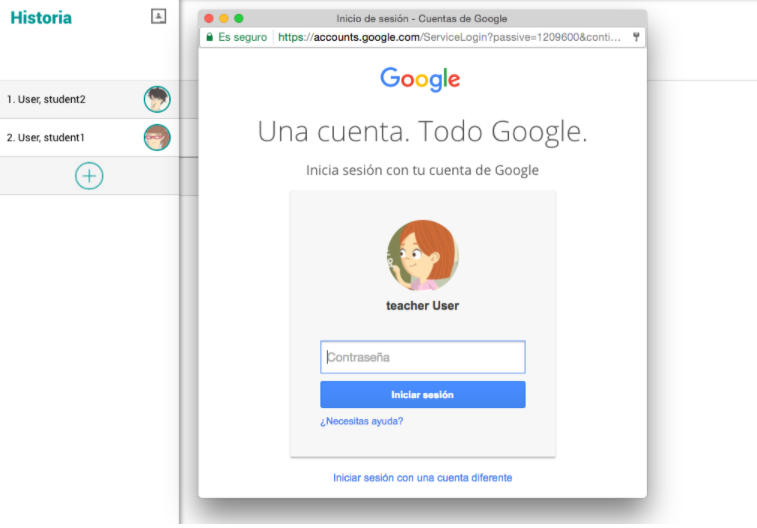Click the 'Una cuenta. Todo Google.' heading
The height and width of the screenshot is (528, 757).
[422, 131]
